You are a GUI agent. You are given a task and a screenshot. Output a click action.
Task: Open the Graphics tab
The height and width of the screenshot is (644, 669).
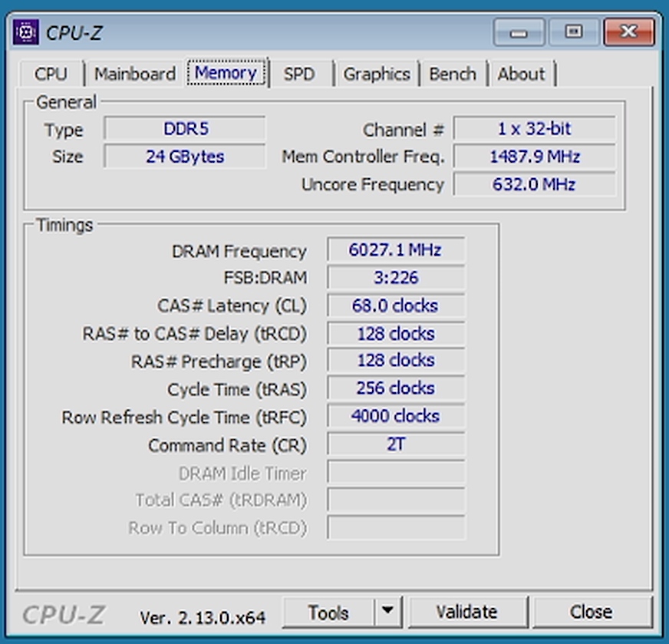point(376,74)
